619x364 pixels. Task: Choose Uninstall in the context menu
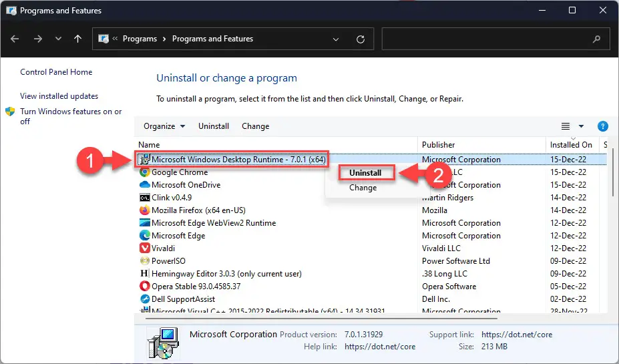(x=365, y=172)
